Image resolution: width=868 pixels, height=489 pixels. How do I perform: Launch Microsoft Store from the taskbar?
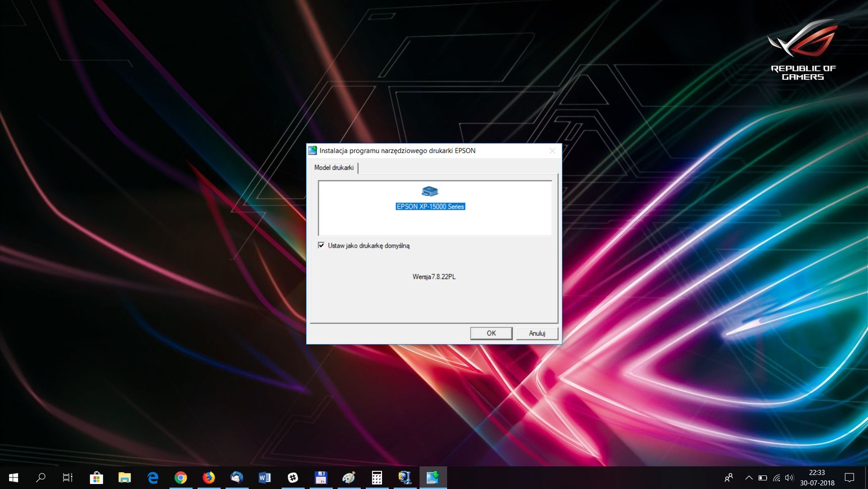pos(96,477)
